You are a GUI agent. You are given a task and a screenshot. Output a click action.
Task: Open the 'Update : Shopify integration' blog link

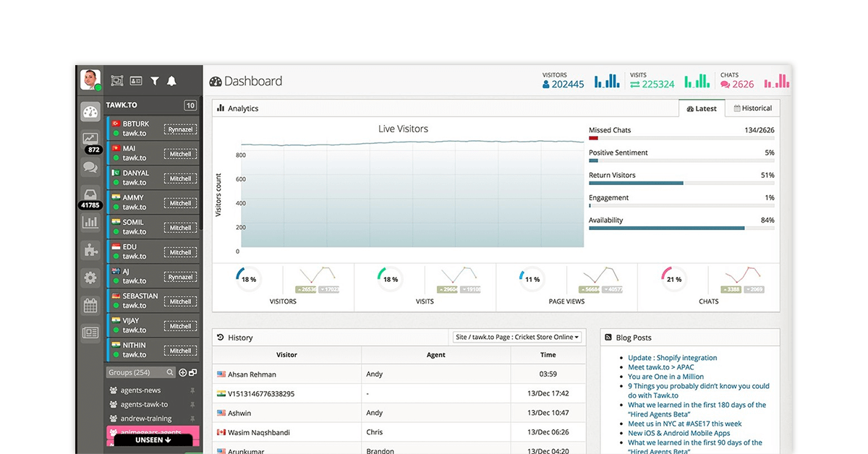pos(673,358)
